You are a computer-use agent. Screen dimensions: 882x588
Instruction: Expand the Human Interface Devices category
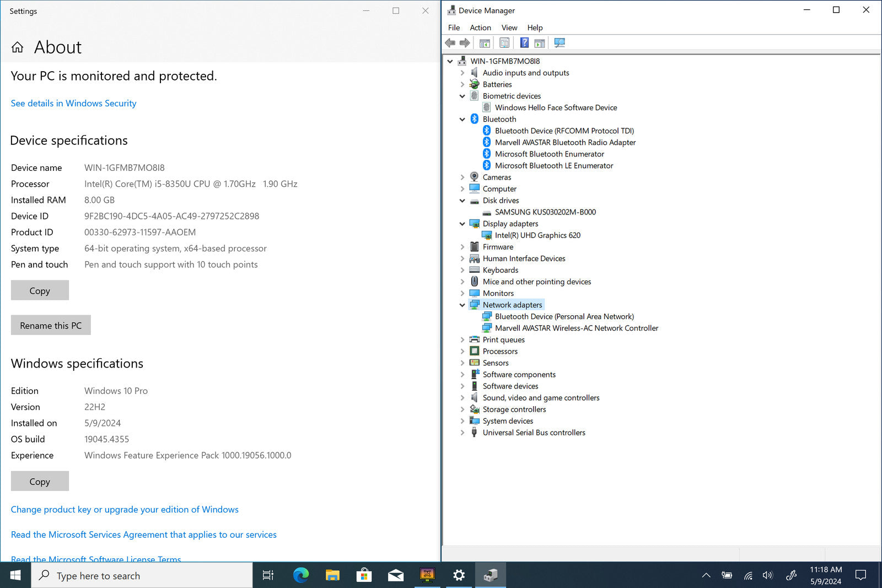click(x=462, y=258)
